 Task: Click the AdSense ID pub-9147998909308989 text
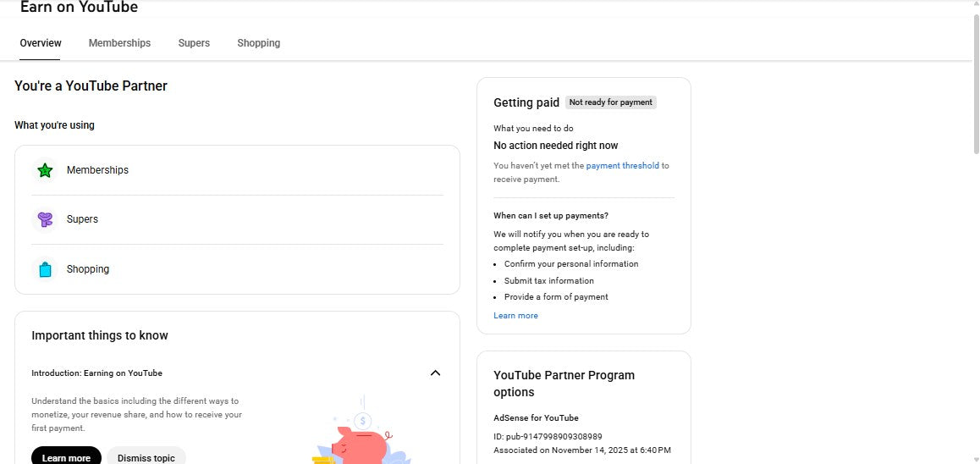point(548,437)
